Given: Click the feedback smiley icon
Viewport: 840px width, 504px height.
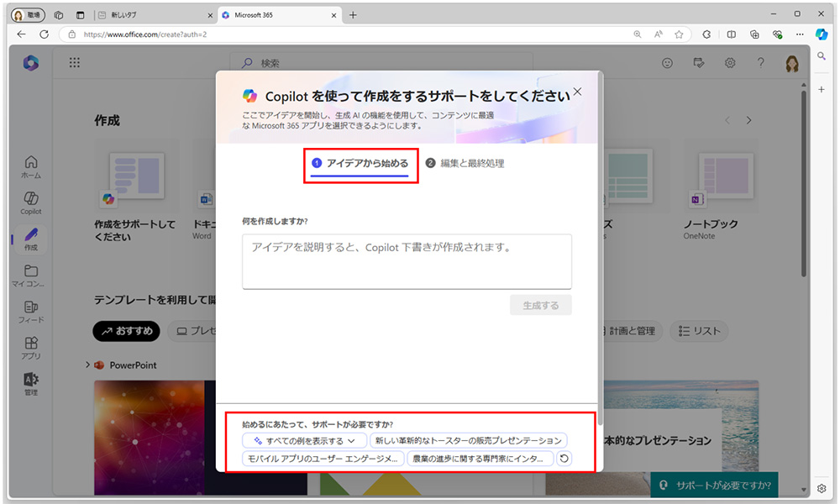Looking at the screenshot, I should [x=667, y=63].
